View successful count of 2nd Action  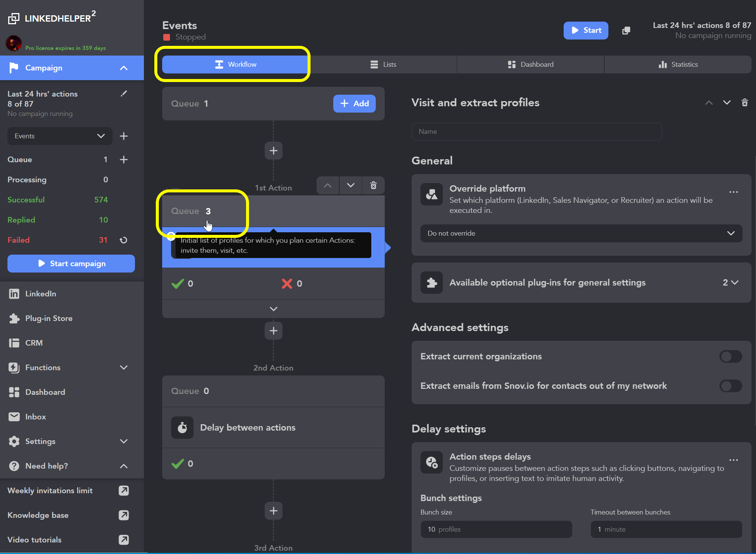click(x=182, y=464)
